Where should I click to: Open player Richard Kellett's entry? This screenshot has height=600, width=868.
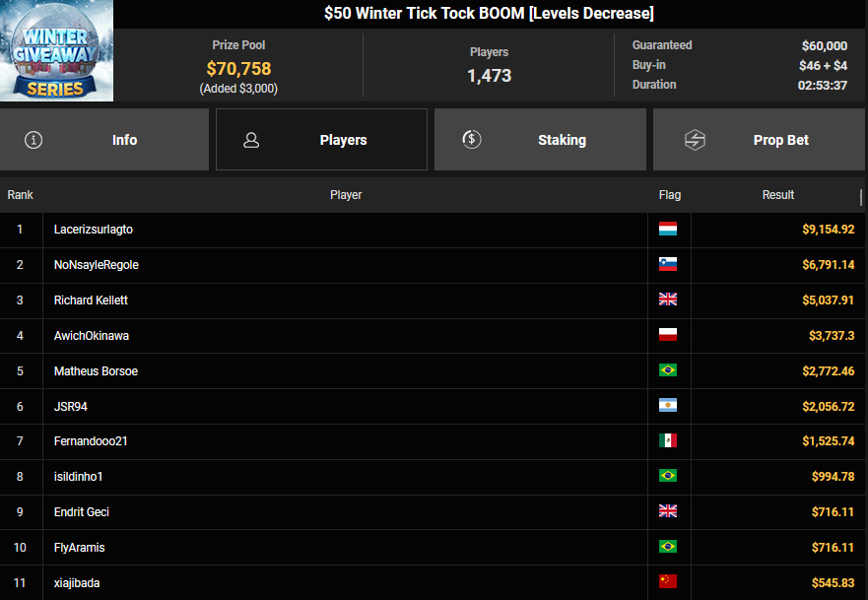pyautogui.click(x=92, y=300)
